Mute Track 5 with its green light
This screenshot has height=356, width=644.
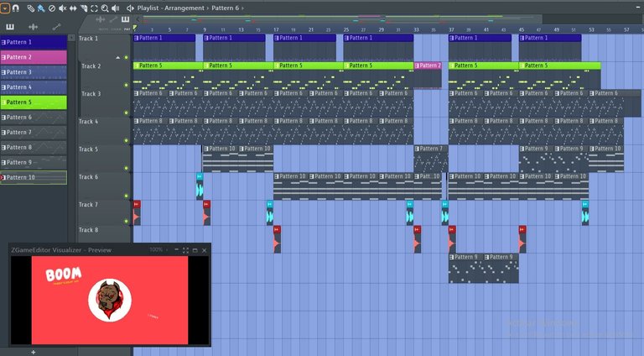(126, 168)
